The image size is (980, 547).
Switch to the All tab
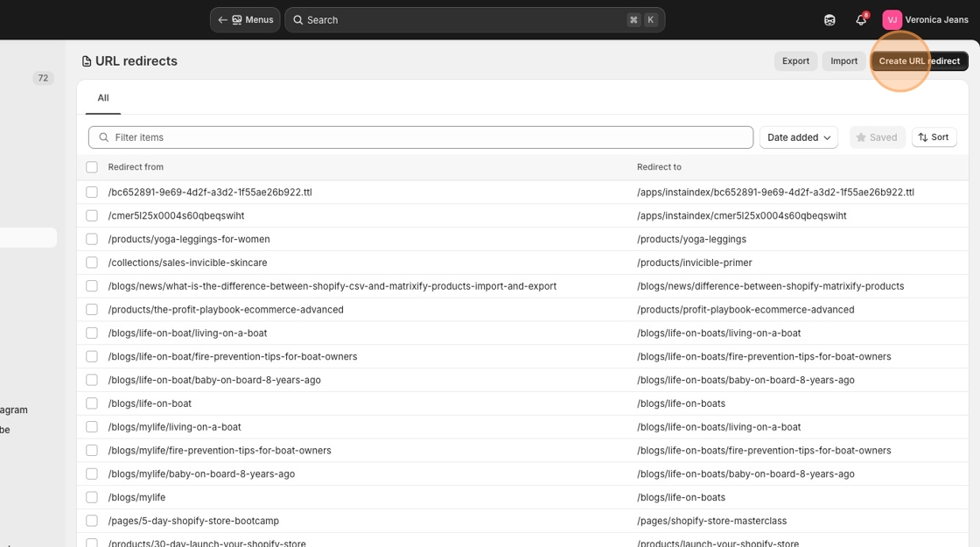(x=103, y=98)
